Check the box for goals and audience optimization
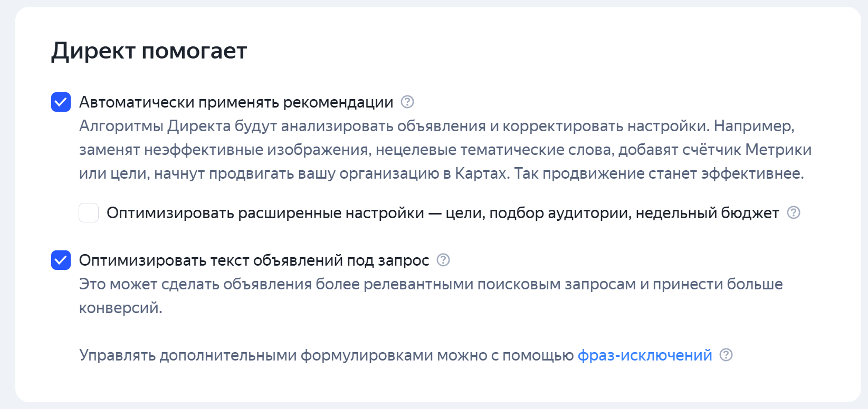 click(88, 212)
